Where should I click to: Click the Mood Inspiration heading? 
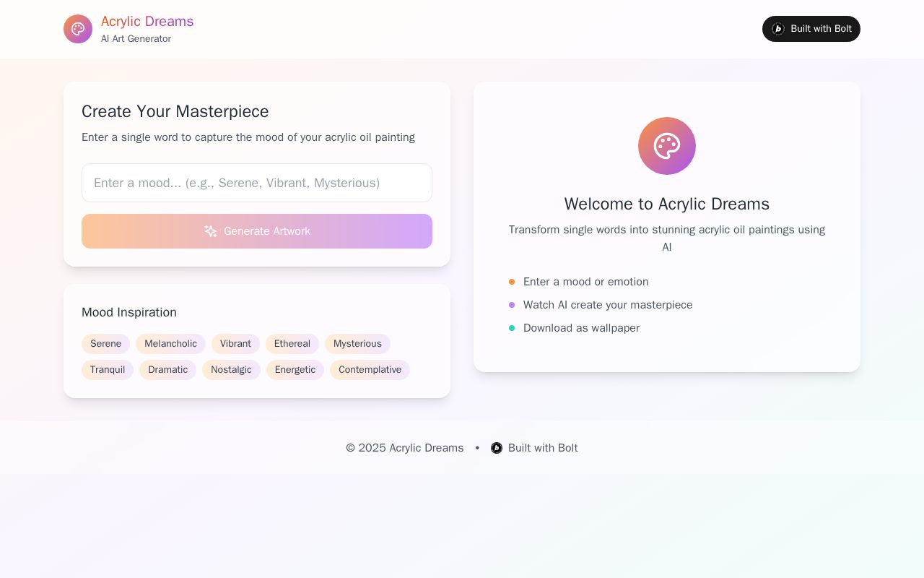pyautogui.click(x=129, y=312)
